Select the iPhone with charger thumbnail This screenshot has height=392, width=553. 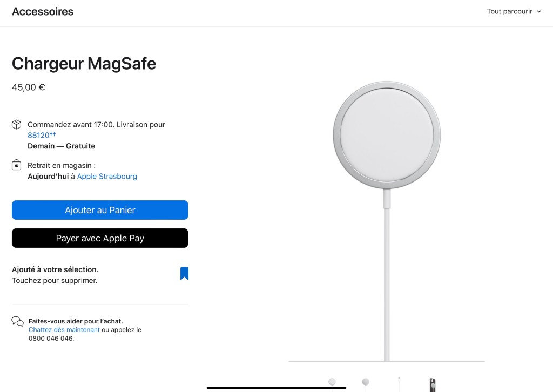pyautogui.click(x=432, y=384)
